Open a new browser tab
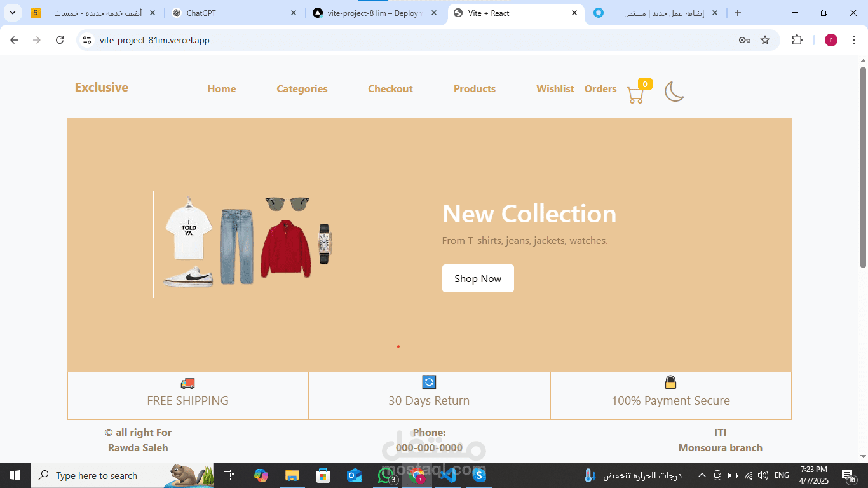868x488 pixels. tap(737, 13)
